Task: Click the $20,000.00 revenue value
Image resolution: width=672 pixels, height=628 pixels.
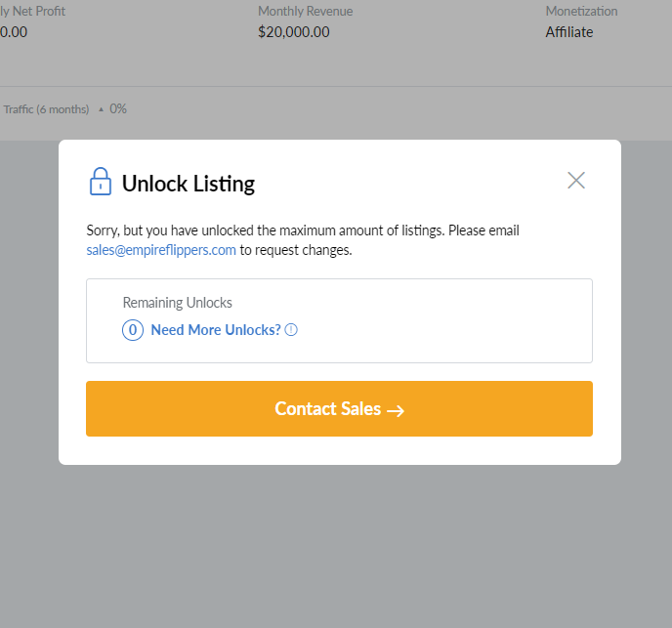Action: click(294, 32)
